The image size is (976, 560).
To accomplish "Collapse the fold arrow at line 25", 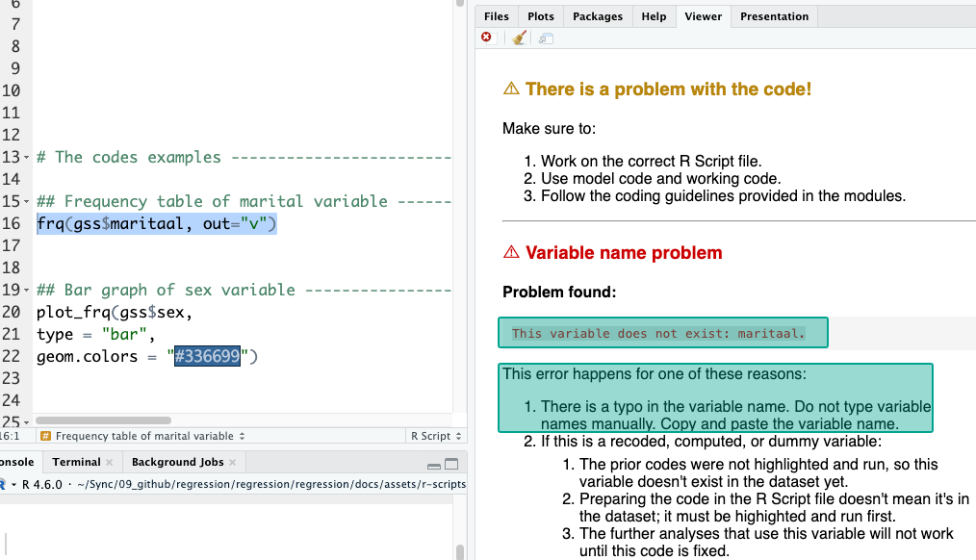I will pyautogui.click(x=26, y=422).
